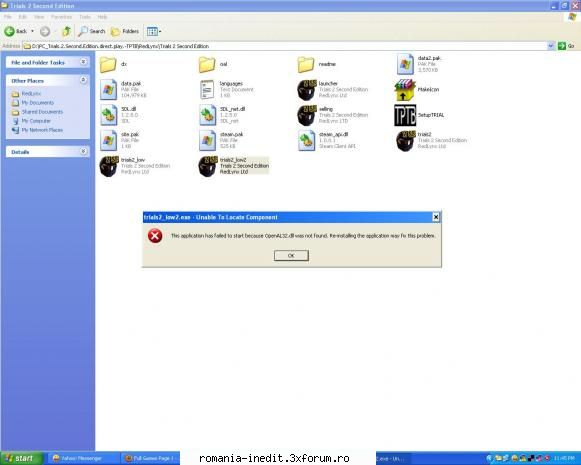Select the data2.pak file icon

pos(405,64)
